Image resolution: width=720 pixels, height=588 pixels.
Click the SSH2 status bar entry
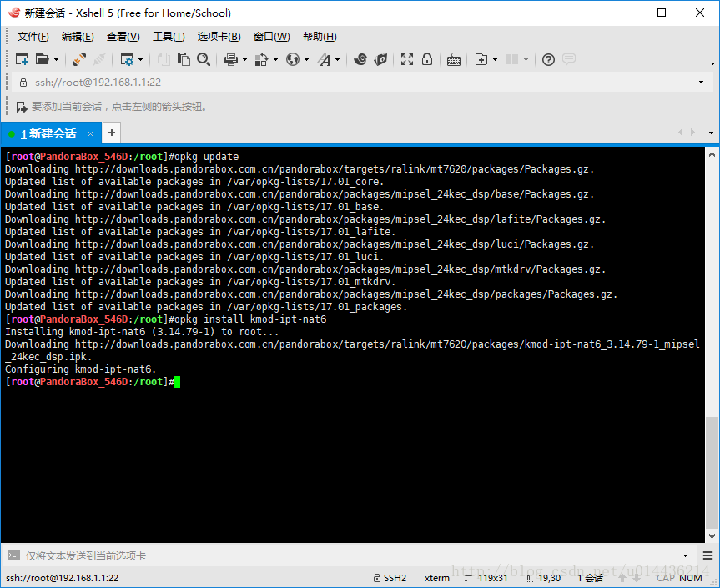point(390,578)
